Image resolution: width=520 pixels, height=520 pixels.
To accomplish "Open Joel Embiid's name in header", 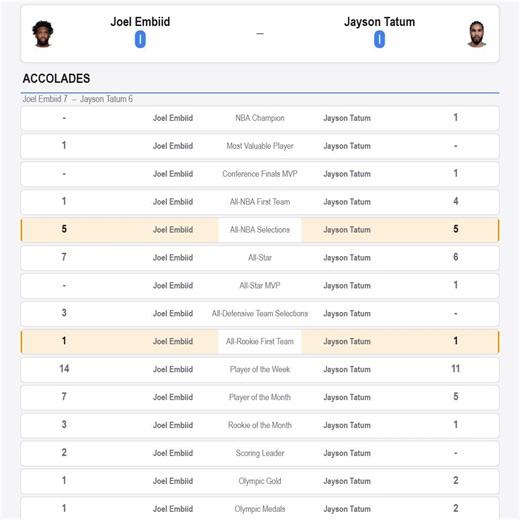I will pos(140,22).
